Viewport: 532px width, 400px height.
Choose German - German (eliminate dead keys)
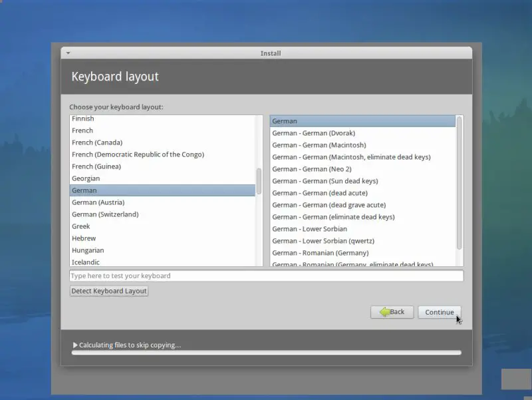click(x=333, y=217)
